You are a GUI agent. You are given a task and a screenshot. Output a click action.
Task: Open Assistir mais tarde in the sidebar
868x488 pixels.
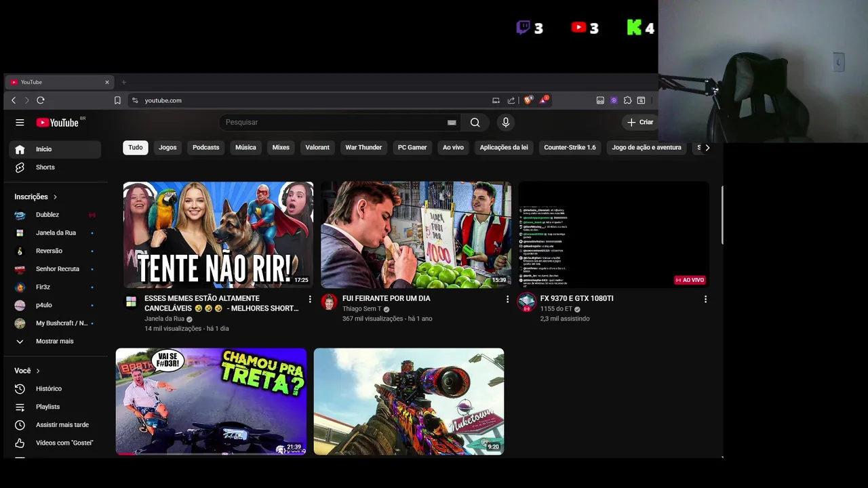55,425
